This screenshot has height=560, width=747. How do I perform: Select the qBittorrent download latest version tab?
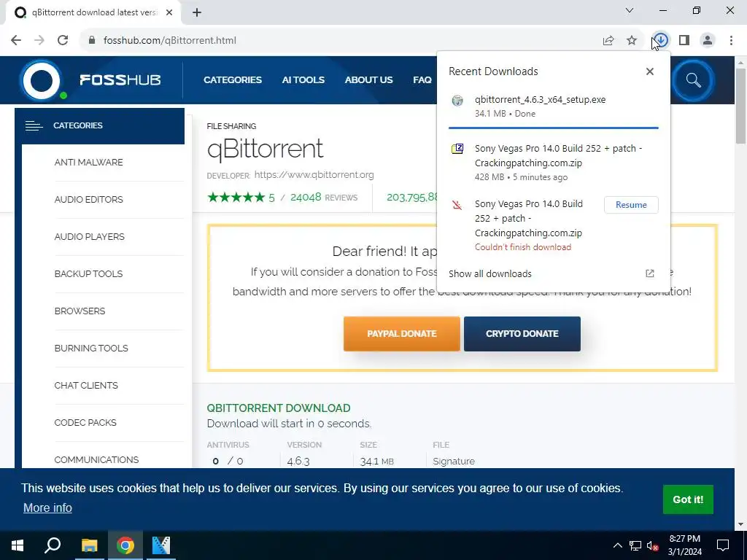point(93,12)
